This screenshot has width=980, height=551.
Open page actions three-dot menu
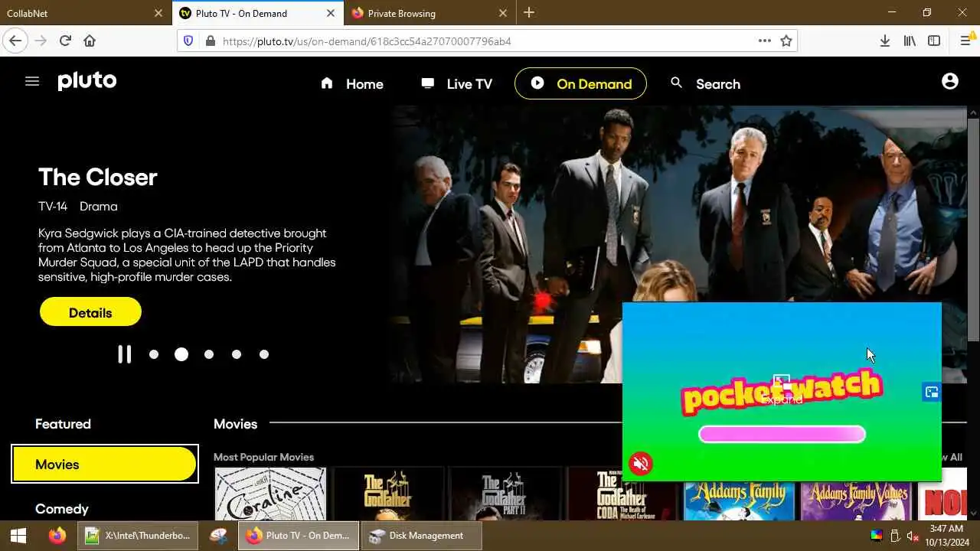coord(764,41)
